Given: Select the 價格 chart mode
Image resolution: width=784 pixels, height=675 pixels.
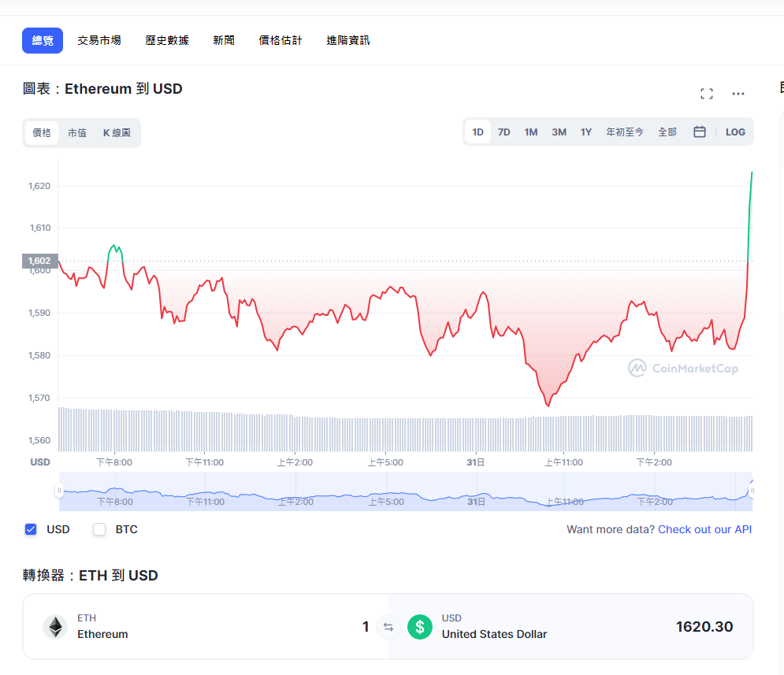Looking at the screenshot, I should click(42, 133).
